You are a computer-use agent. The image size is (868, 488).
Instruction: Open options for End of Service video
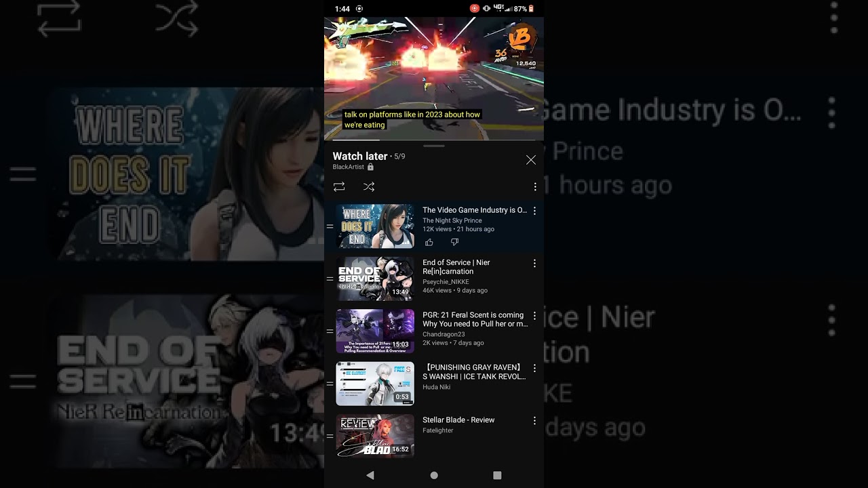(534, 263)
